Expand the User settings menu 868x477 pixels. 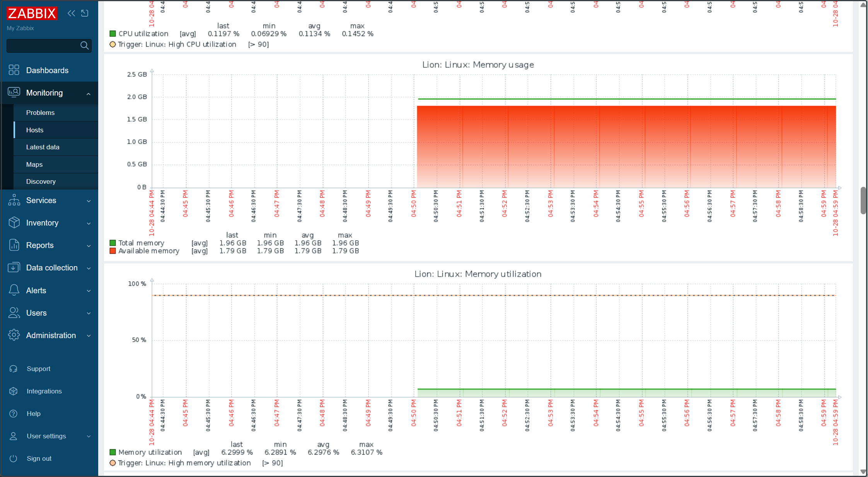pyautogui.click(x=89, y=436)
